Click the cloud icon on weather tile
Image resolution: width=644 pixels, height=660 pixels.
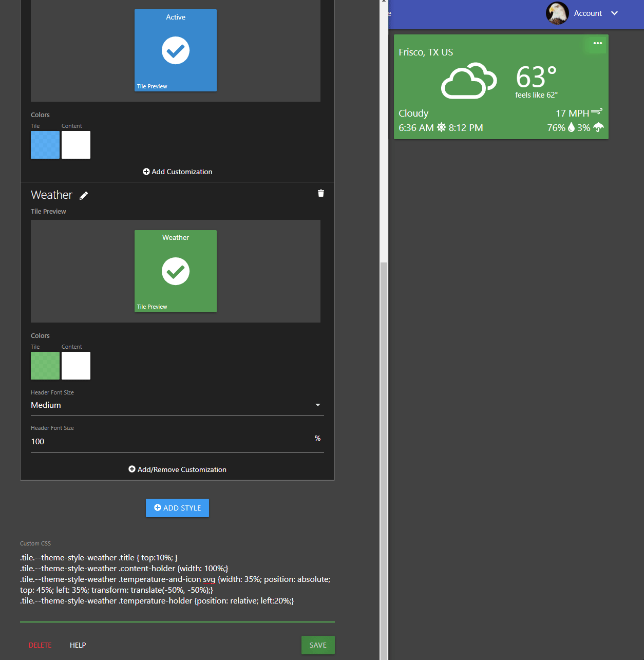tap(469, 81)
